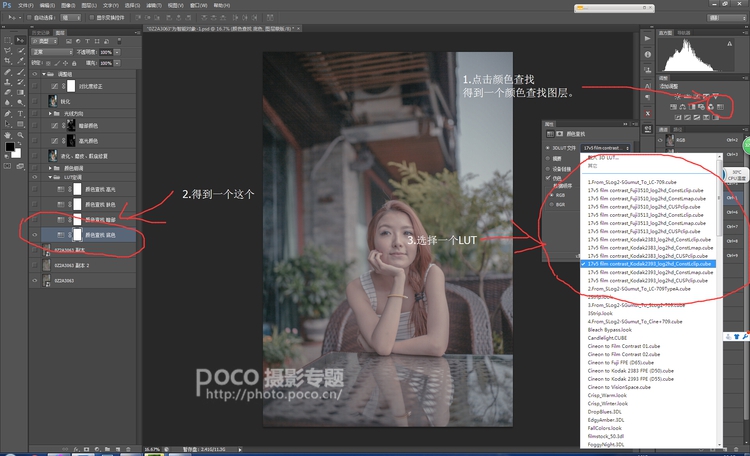This screenshot has height=456, width=750.
Task: Open workspace switcher dropdown at top right
Action: coord(727,18)
